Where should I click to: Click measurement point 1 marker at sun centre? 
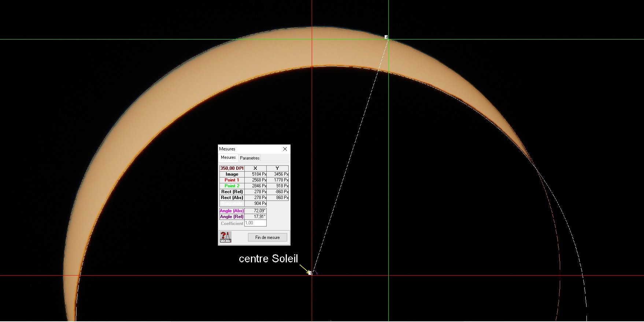click(x=310, y=273)
